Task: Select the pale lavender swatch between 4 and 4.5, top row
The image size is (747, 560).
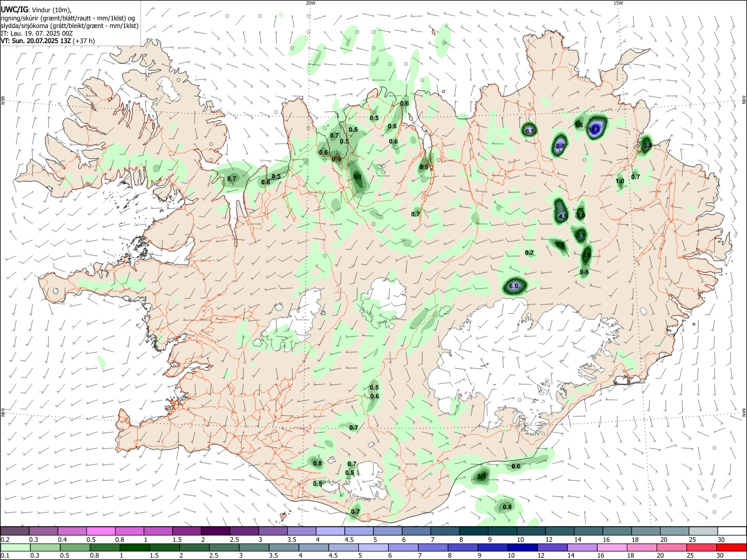Action: point(330,531)
